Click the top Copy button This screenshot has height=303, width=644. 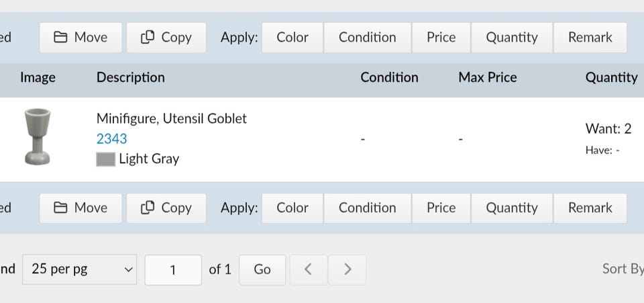coord(166,38)
